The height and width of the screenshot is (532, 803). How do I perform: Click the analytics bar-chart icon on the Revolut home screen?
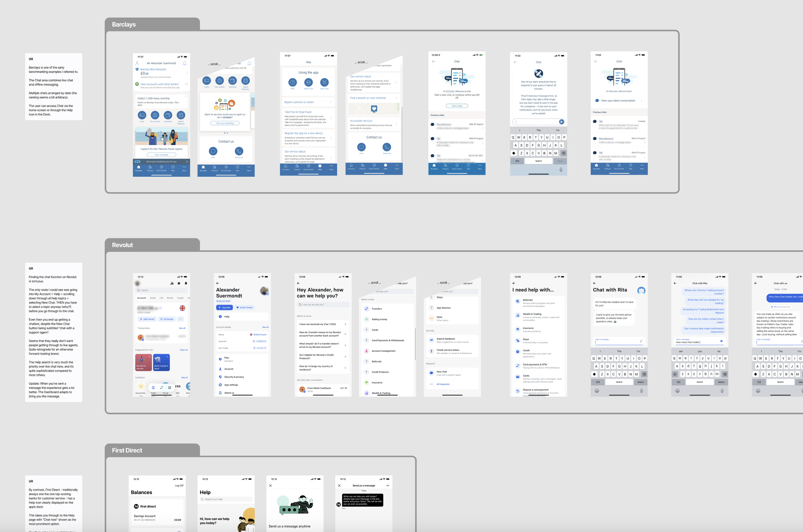coord(172,283)
